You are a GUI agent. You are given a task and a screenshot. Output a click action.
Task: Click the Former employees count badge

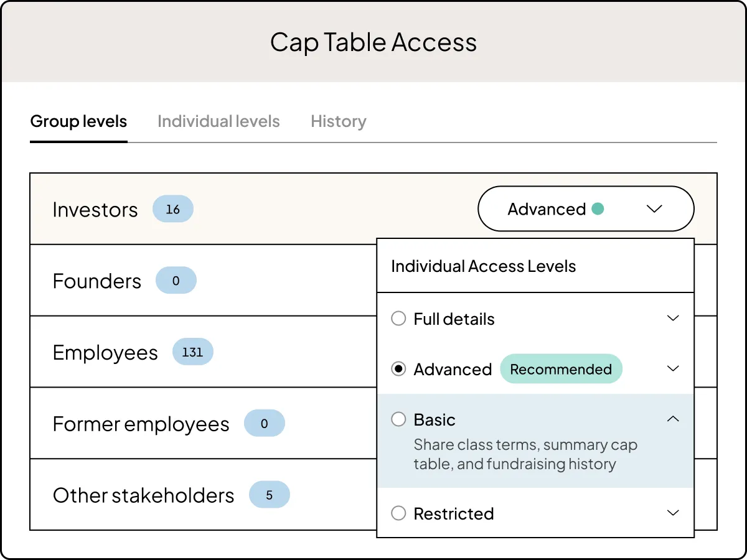point(265,423)
